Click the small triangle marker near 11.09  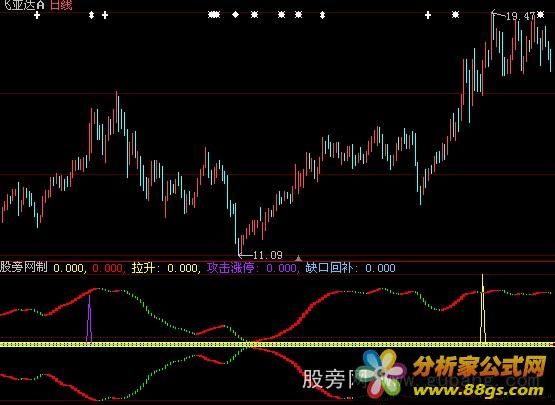pos(299,257)
